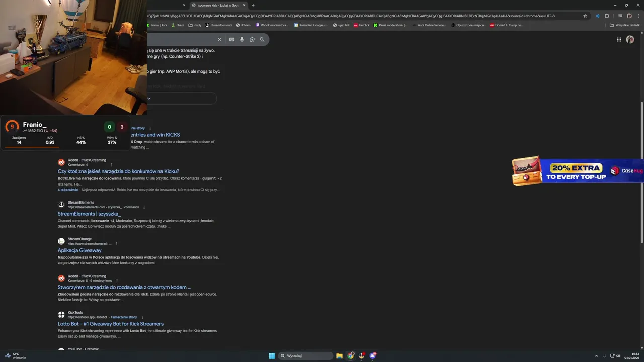The height and width of the screenshot is (362, 644).
Task: Open the betclick bookmark
Action: 362,25
